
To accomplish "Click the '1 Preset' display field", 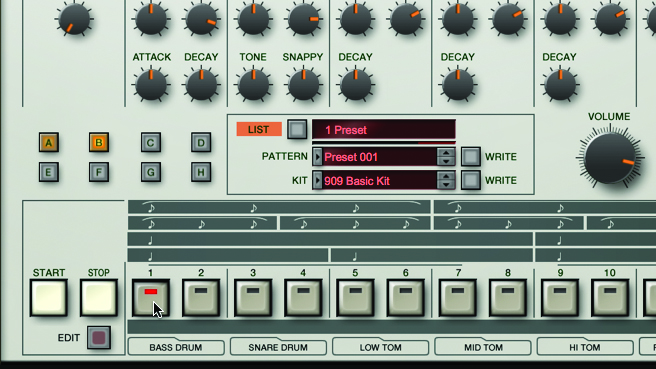I will [384, 130].
